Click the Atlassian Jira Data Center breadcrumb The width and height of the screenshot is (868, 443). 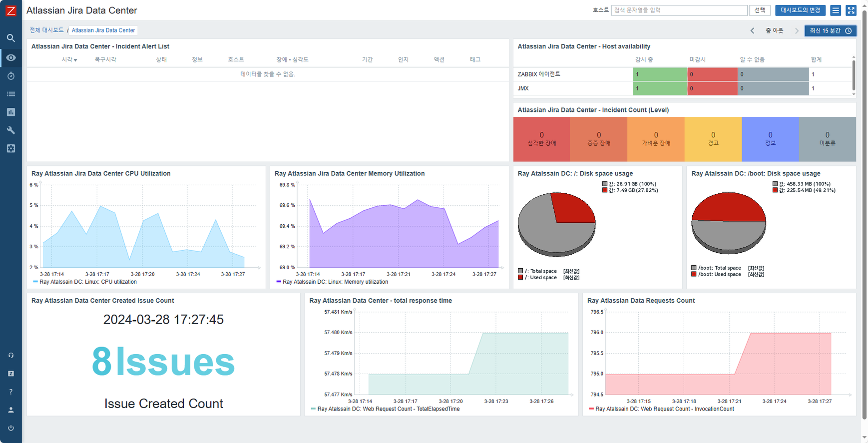pos(103,30)
